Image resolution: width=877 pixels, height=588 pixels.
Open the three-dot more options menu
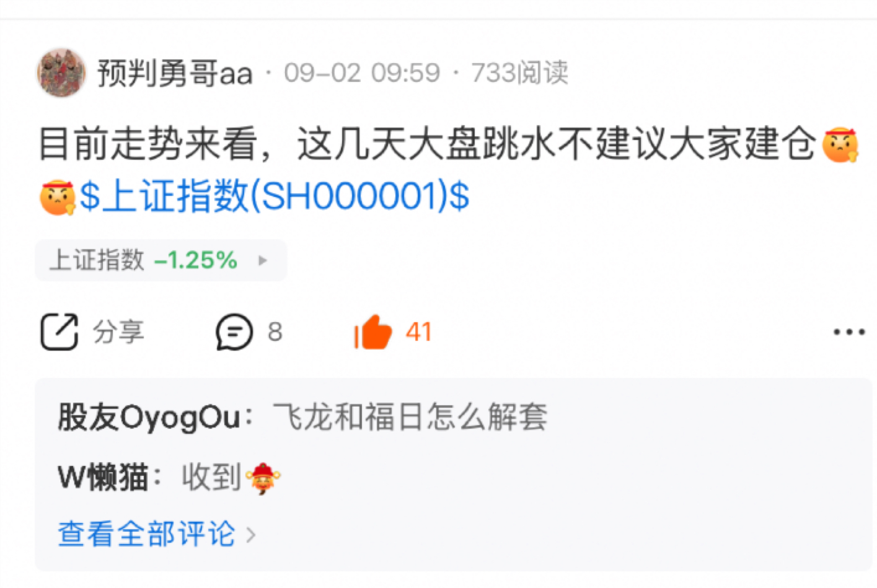point(848,332)
